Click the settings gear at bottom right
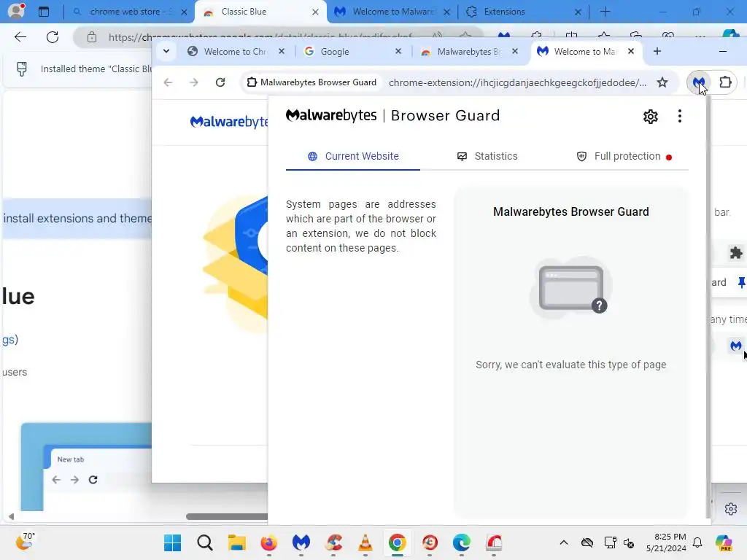This screenshot has height=560, width=747. pyautogui.click(x=731, y=508)
